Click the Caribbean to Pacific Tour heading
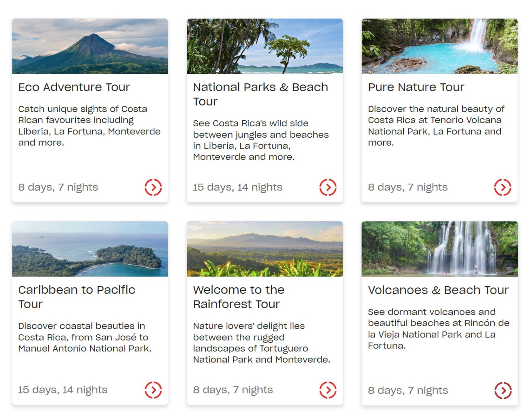The image size is (529, 420). pyautogui.click(x=77, y=297)
